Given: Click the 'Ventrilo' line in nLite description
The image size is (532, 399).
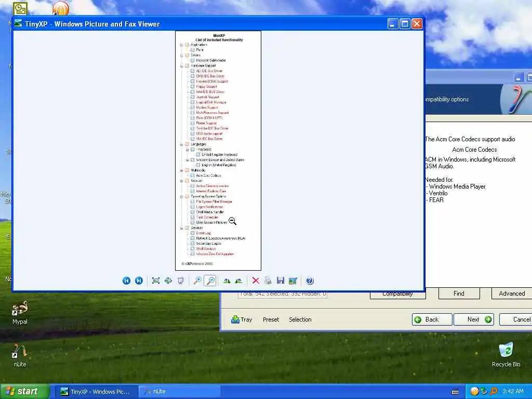Looking at the screenshot, I should (437, 193).
